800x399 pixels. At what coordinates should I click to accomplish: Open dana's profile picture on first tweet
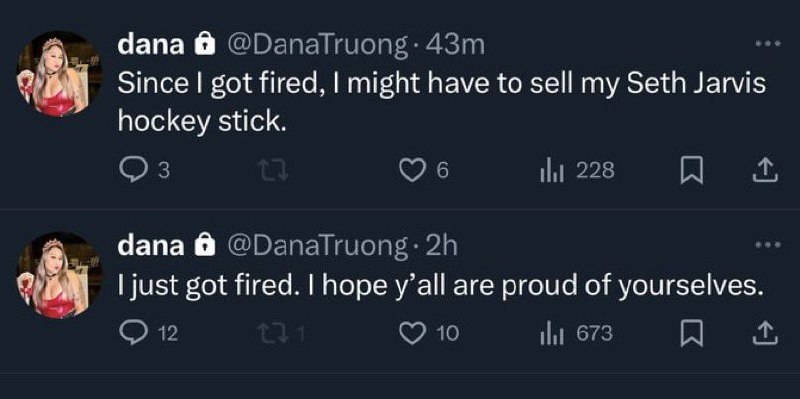(60, 73)
